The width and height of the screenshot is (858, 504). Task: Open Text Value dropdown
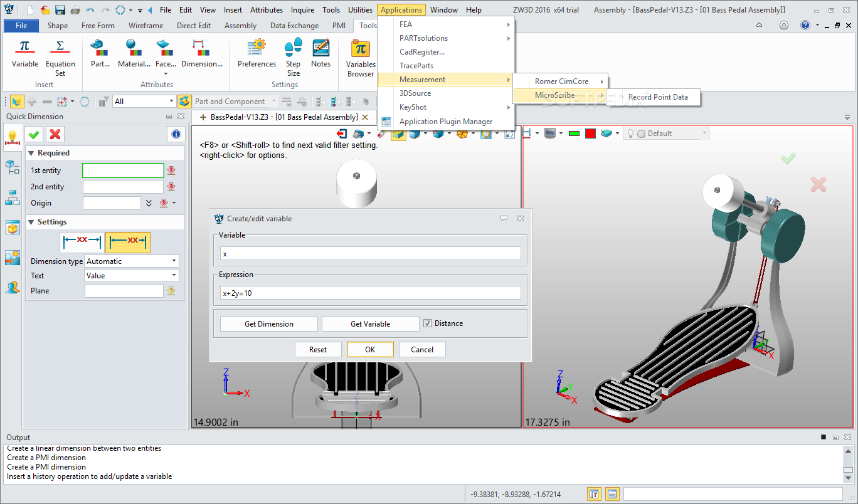132,276
